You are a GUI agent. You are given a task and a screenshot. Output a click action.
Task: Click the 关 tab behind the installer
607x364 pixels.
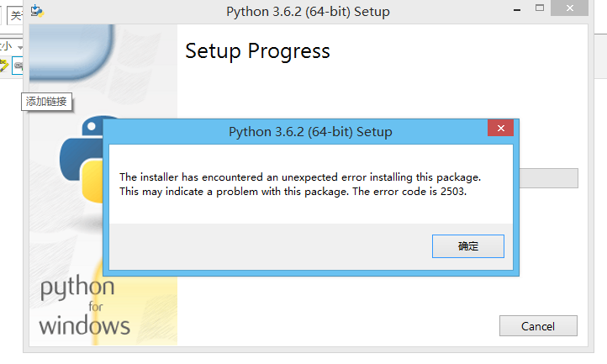tap(17, 14)
